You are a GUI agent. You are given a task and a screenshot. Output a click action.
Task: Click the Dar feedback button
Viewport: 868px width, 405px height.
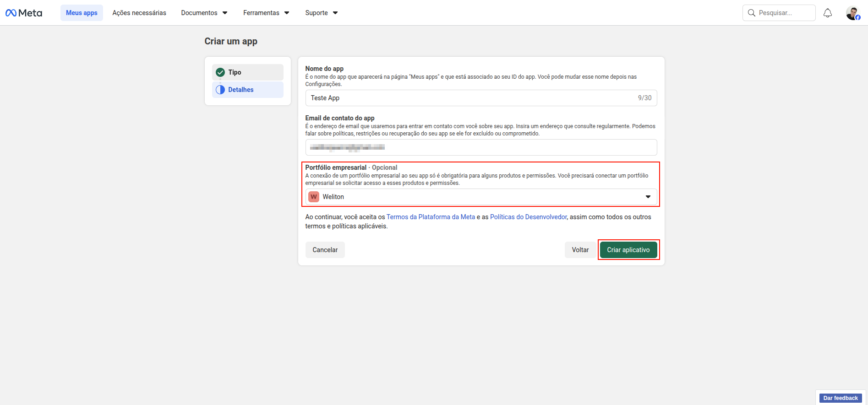pos(840,398)
